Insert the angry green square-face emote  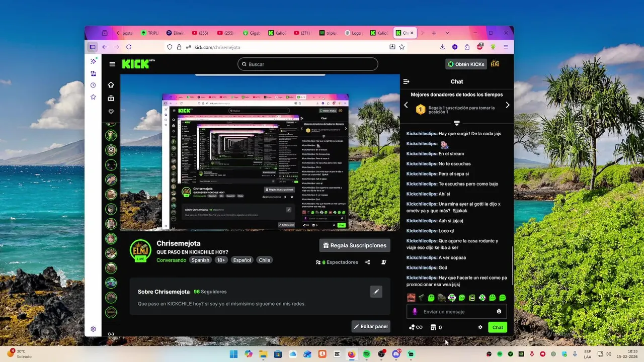coord(472,298)
